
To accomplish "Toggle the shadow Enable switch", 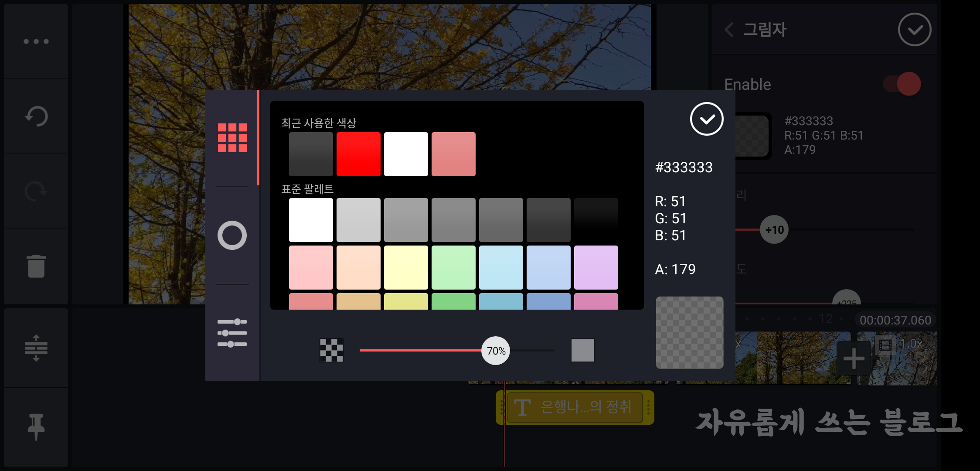I will [x=902, y=84].
